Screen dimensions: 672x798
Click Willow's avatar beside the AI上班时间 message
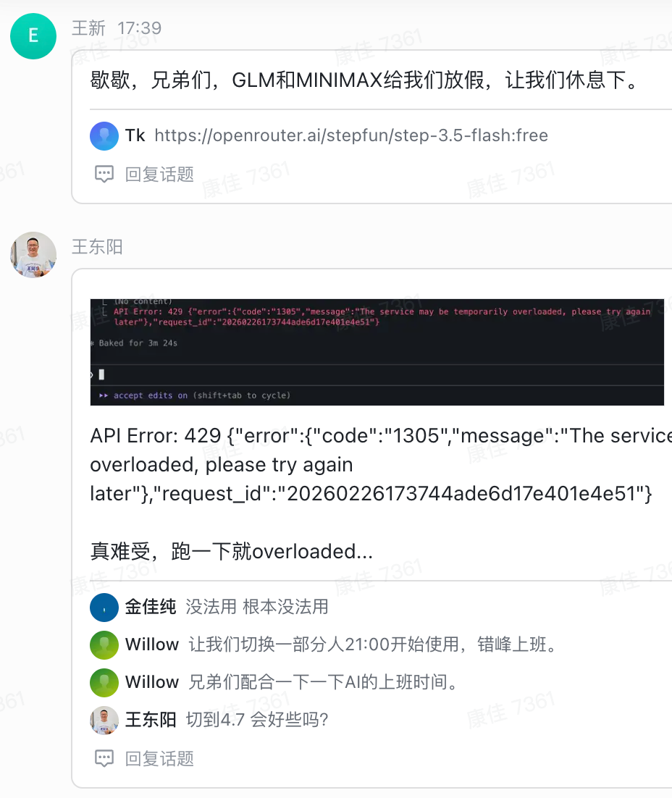[x=104, y=683]
